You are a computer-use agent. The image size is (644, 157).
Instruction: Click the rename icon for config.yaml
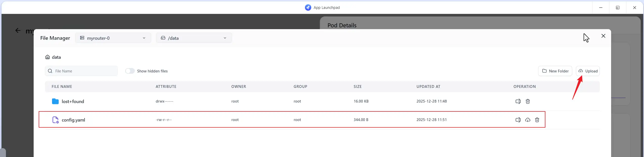tap(518, 120)
